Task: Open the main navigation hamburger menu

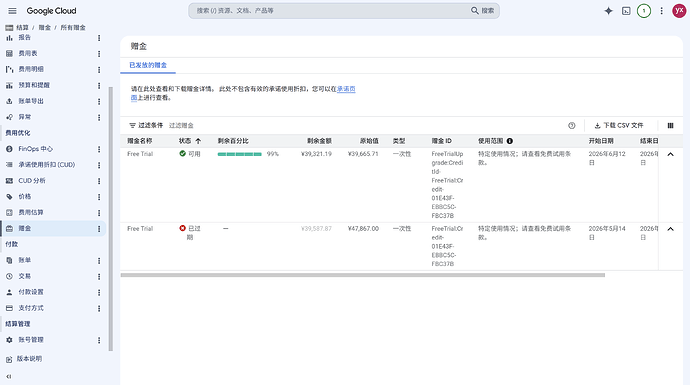Action: click(x=12, y=11)
